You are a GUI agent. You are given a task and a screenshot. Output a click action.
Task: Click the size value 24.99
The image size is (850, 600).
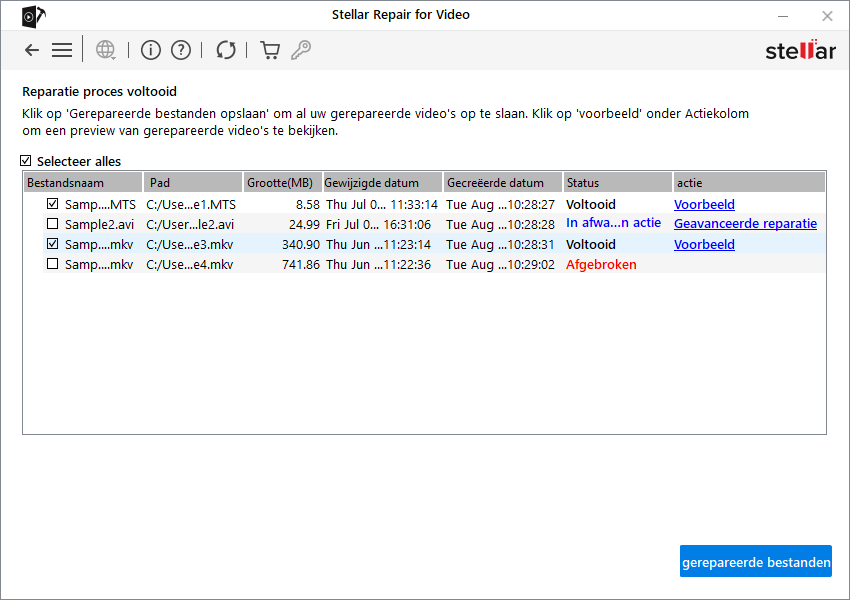coord(304,224)
